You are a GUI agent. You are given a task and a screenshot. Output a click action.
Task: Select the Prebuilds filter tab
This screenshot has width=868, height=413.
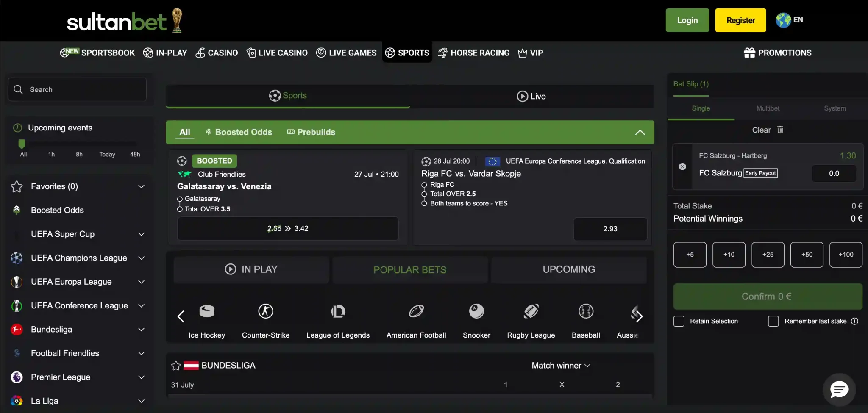pyautogui.click(x=311, y=132)
